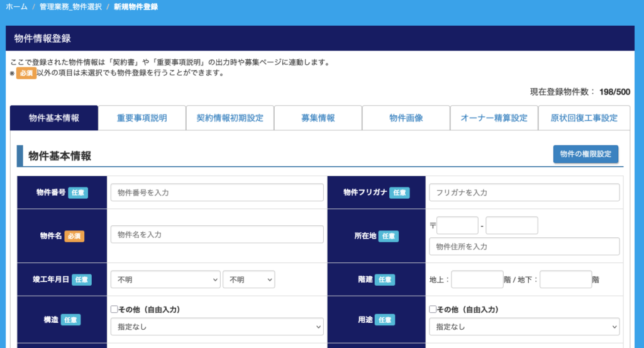
Task: Expand the 竣工年月日 year dropdown
Action: point(165,279)
